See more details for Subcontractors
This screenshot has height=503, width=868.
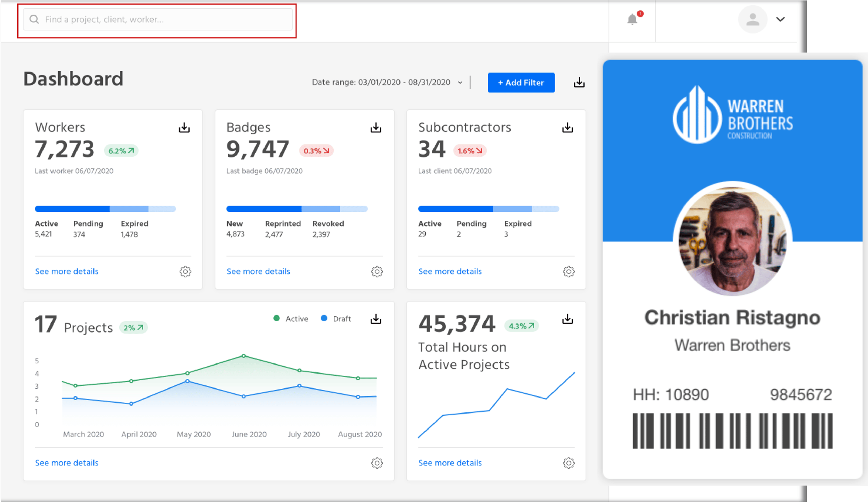[x=450, y=271]
